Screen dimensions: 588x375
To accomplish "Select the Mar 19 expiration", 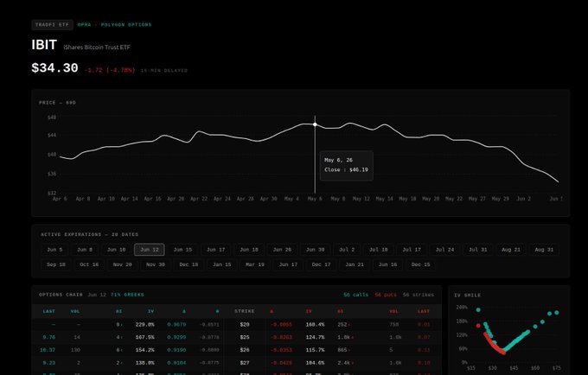I will (x=255, y=264).
